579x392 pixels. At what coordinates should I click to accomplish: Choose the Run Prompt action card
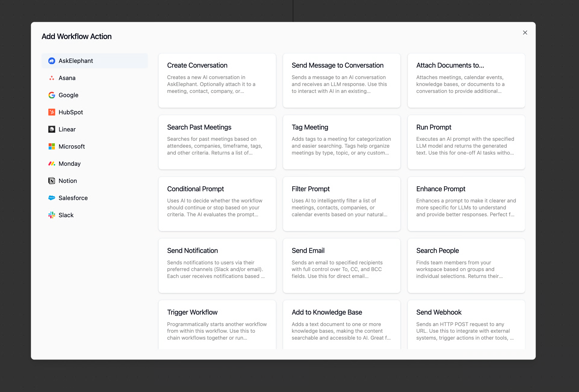466,142
